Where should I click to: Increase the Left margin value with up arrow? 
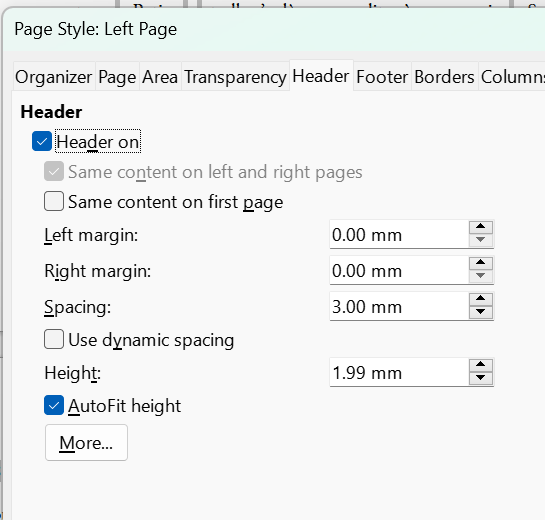tap(481, 227)
